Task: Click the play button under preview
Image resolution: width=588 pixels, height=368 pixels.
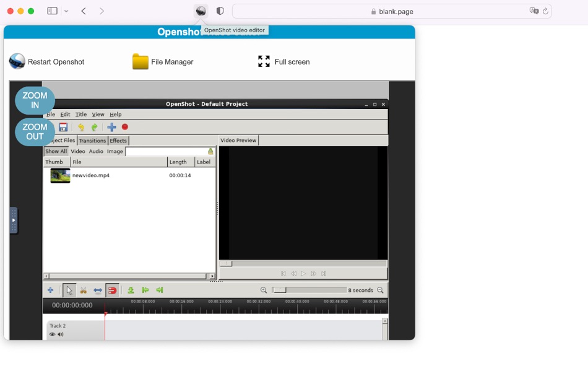Action: [303, 274]
